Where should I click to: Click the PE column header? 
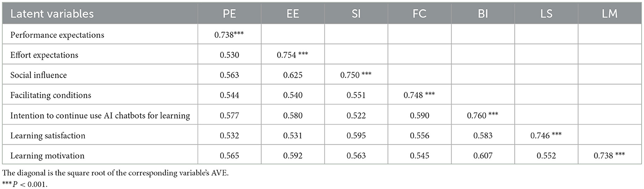229,14
